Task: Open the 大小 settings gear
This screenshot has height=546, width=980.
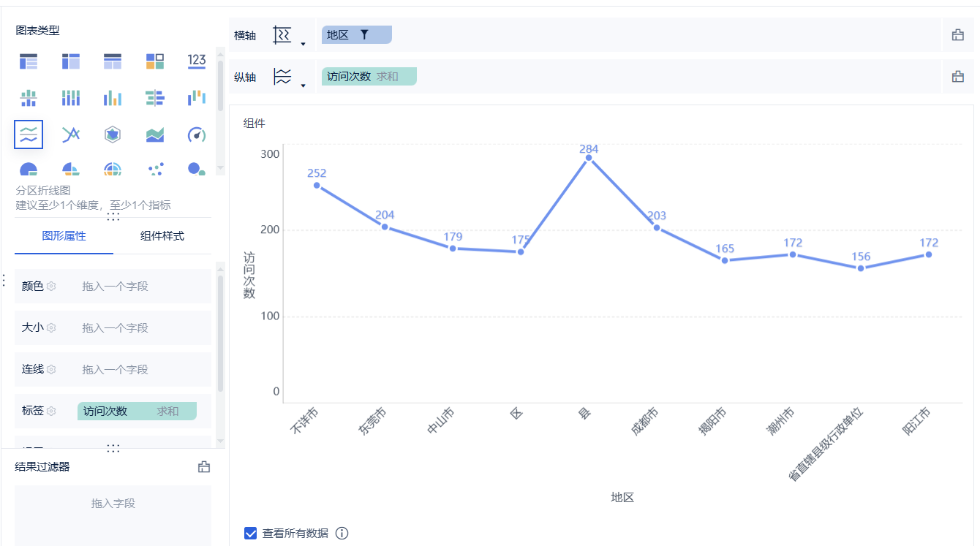Action: tap(51, 328)
